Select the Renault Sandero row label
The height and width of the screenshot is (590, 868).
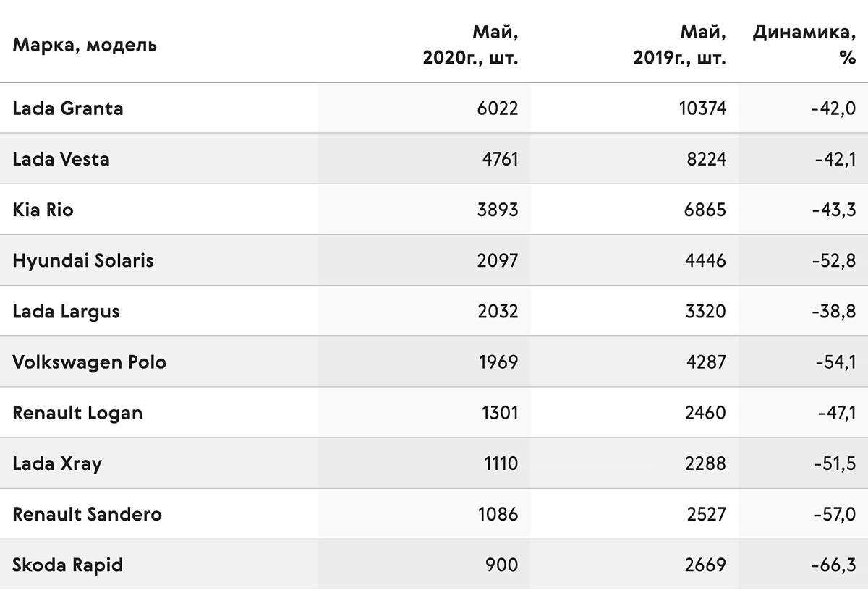tap(88, 514)
